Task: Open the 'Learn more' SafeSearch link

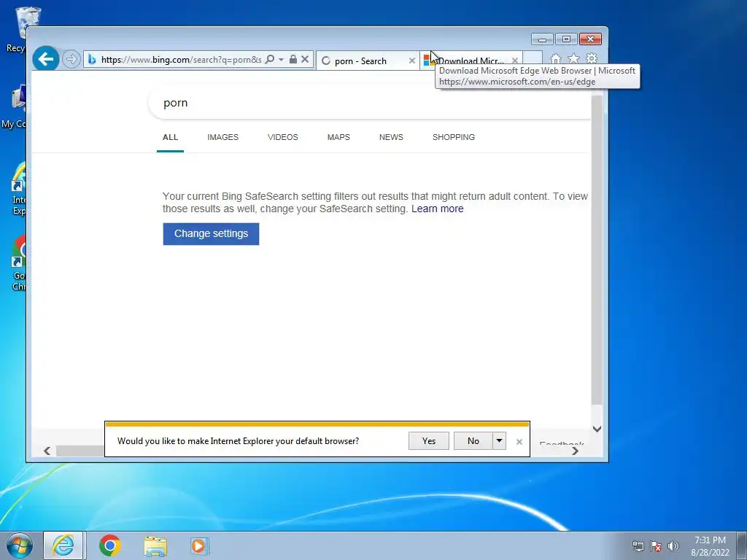Action: pos(438,209)
